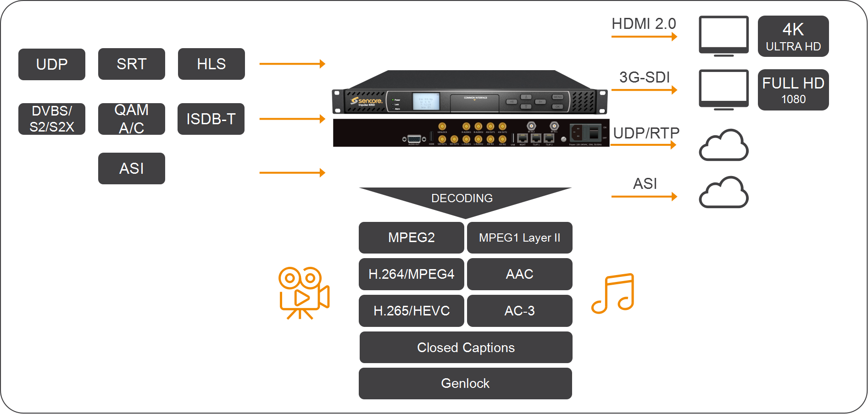Screen dimensions: 868x414
Task: Click the Sencore logo on the device
Action: coord(367,101)
